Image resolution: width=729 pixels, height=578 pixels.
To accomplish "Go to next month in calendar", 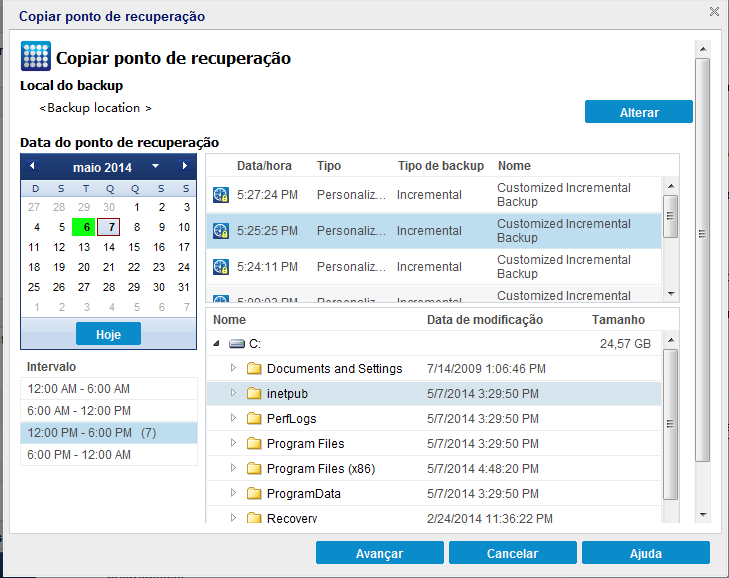I will 185,166.
